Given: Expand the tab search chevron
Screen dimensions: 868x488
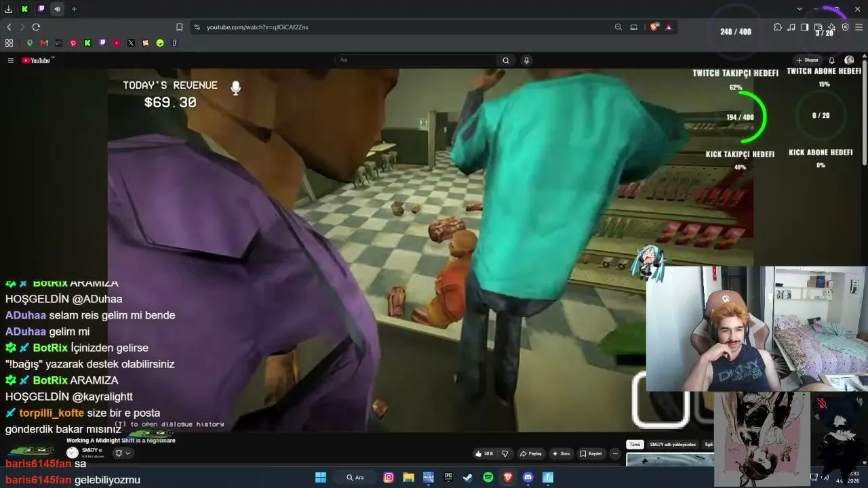Looking at the screenshot, I should click(x=800, y=9).
